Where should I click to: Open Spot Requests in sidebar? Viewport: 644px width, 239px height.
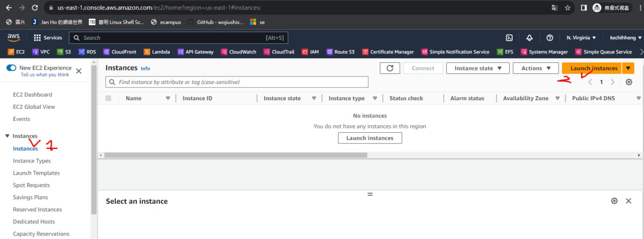coord(31,185)
